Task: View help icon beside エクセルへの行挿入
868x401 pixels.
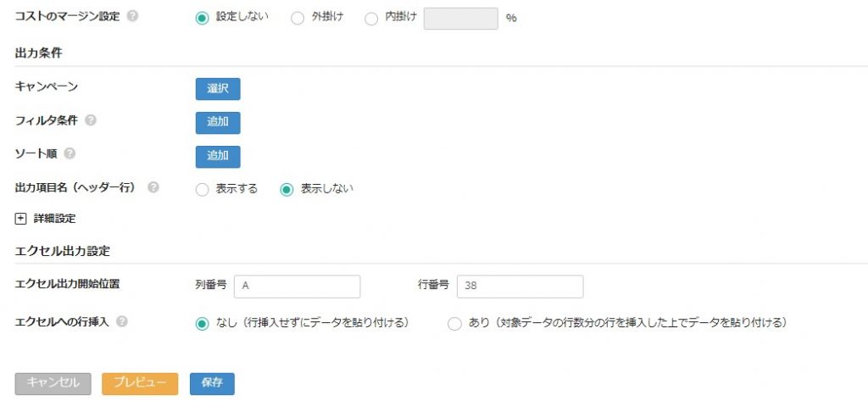Action: 122,321
